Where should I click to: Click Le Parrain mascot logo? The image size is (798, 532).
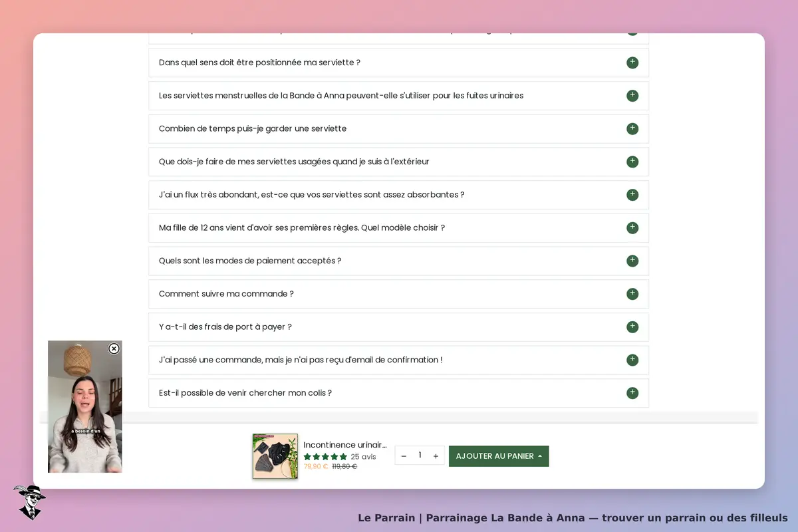click(x=29, y=502)
